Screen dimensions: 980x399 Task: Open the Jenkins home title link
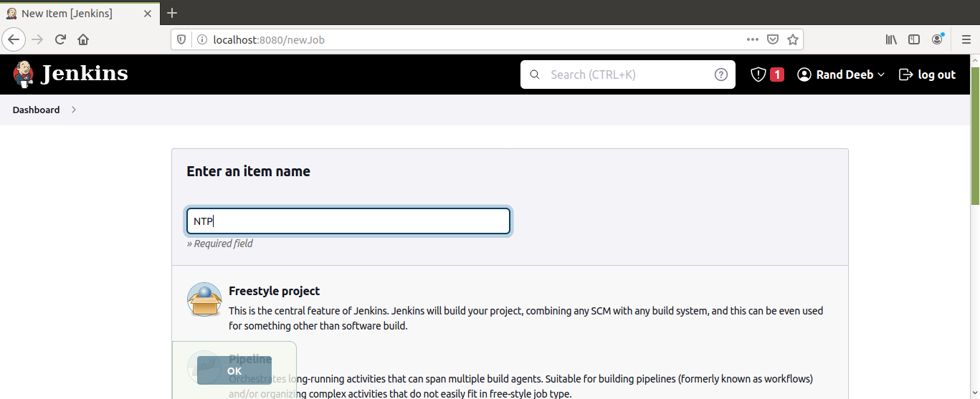85,74
